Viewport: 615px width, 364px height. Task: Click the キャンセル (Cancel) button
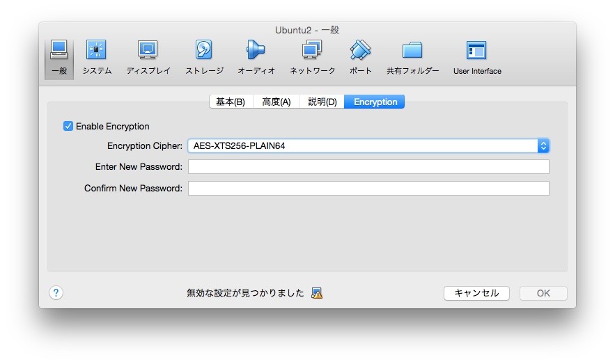click(x=476, y=293)
